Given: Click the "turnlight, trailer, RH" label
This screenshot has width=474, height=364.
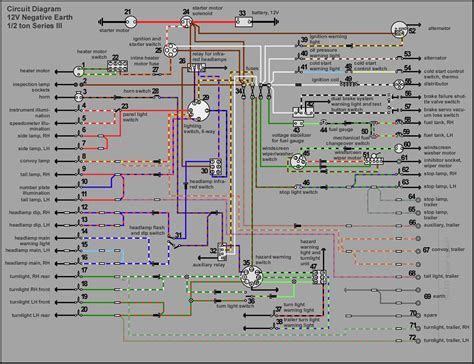Looking at the screenshot, I should [x=446, y=328].
